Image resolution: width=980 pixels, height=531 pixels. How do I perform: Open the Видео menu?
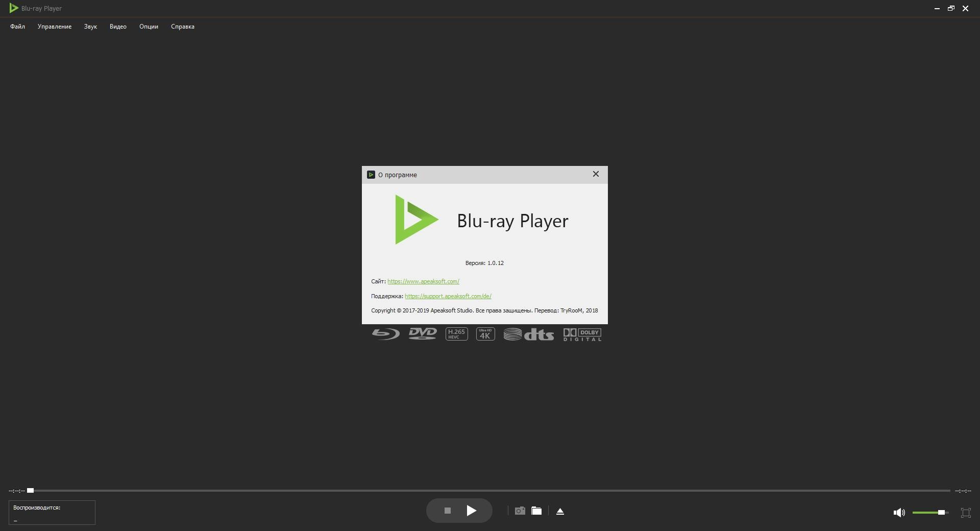pos(118,27)
